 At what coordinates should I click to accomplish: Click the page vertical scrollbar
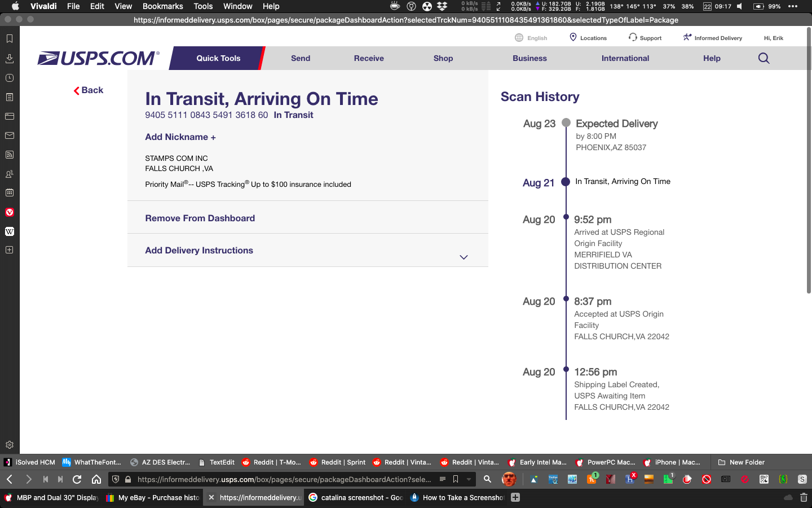(x=809, y=160)
